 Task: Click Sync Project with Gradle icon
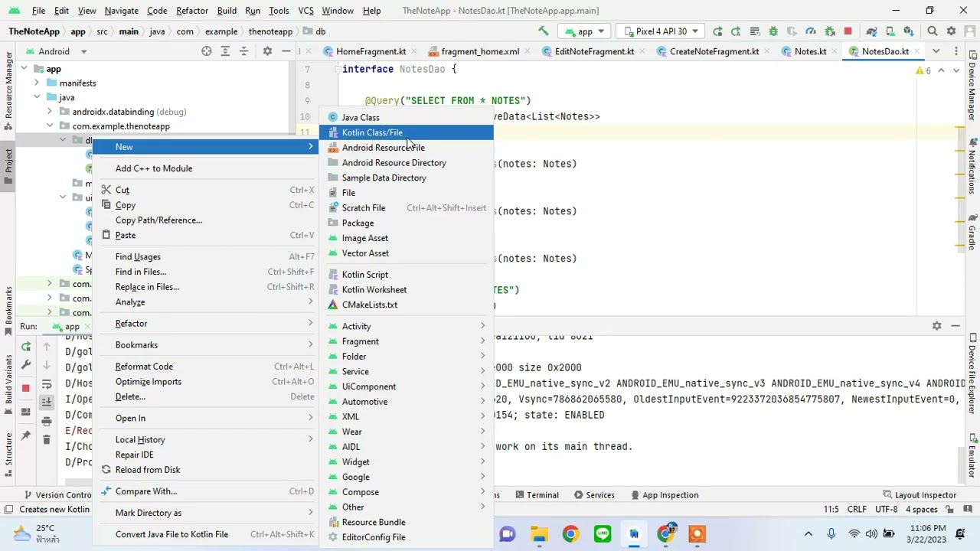(x=871, y=31)
